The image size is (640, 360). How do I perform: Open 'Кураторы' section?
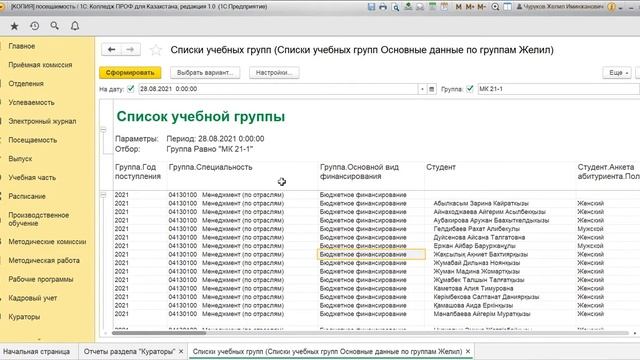[24, 317]
